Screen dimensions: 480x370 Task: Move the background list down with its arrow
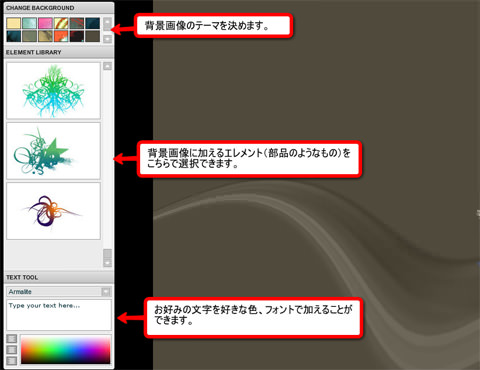click(107, 39)
